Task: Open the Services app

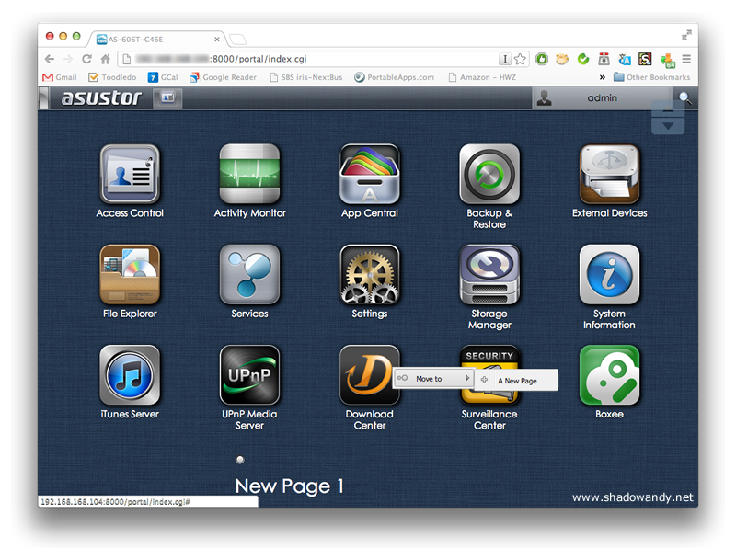Action: (x=249, y=274)
